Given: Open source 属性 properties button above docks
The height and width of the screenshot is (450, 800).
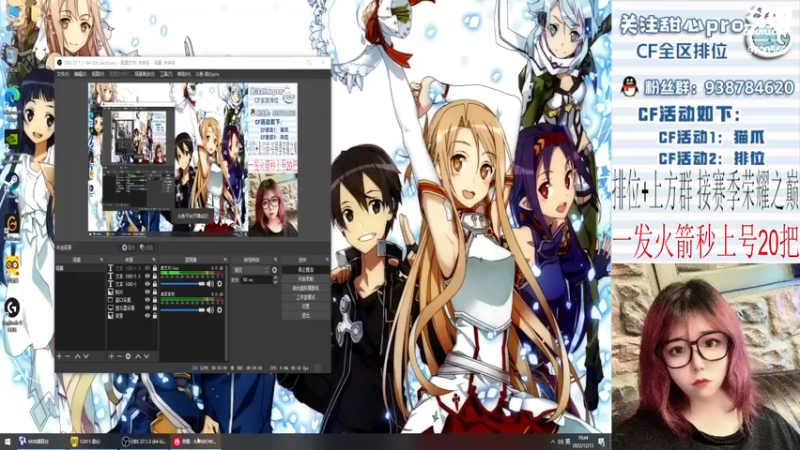Looking at the screenshot, I should click(x=128, y=247).
